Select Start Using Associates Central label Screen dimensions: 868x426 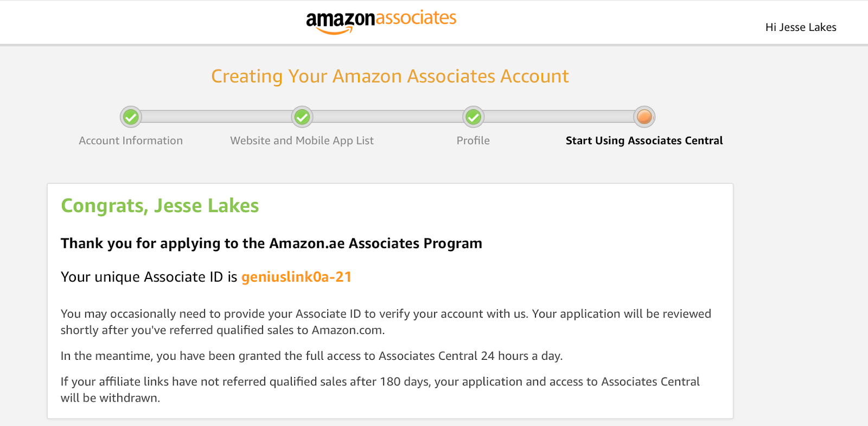(x=644, y=141)
